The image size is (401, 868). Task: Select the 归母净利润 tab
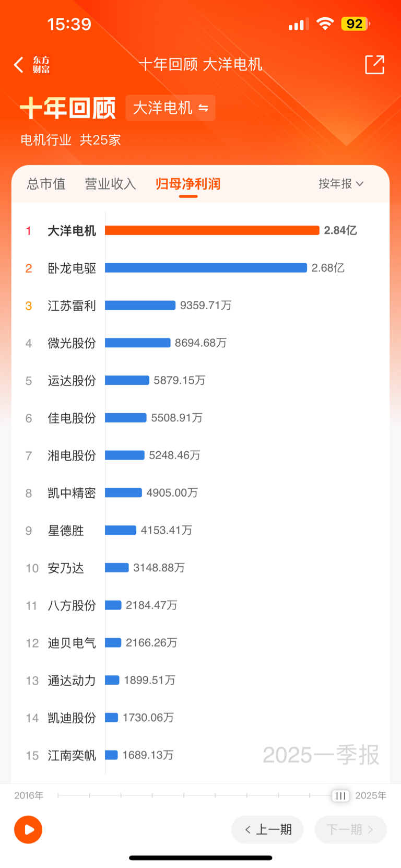[x=188, y=184]
